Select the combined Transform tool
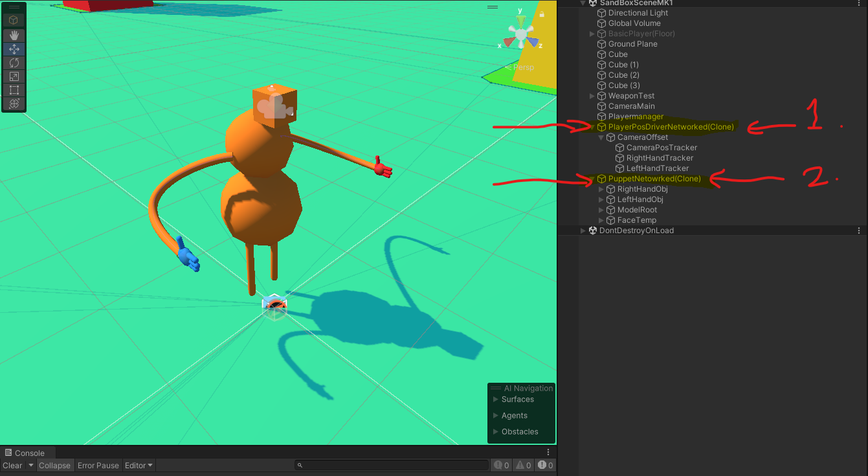The image size is (868, 476). coord(14,104)
